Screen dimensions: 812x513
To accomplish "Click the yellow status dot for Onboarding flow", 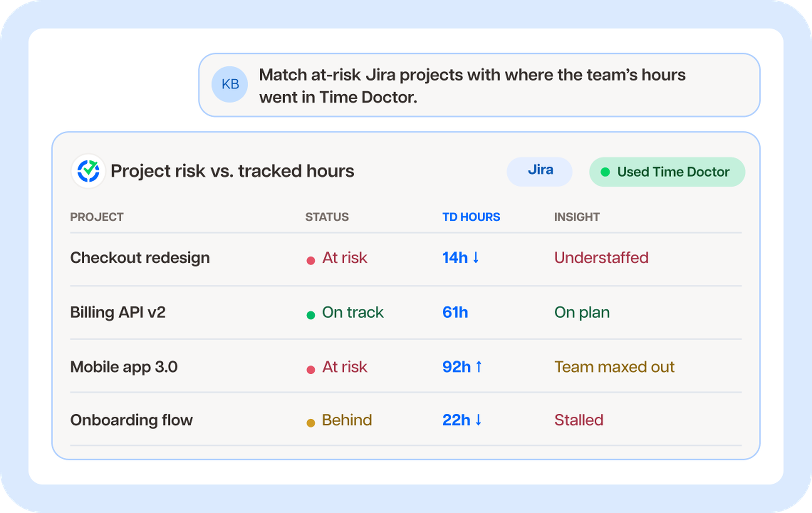I will 311,423.
